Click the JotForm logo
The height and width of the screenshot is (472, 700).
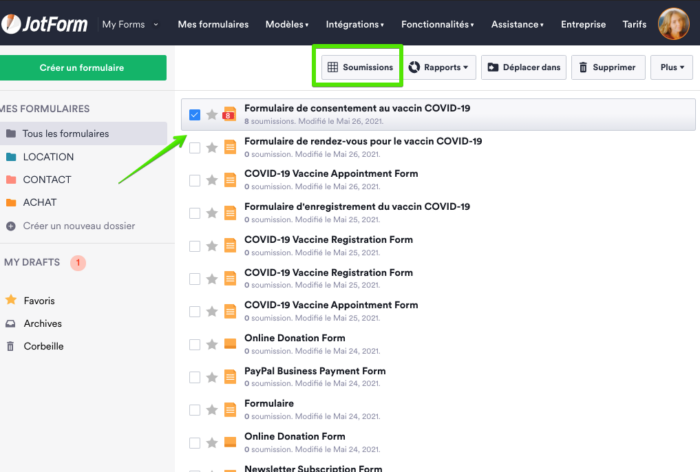coord(45,23)
